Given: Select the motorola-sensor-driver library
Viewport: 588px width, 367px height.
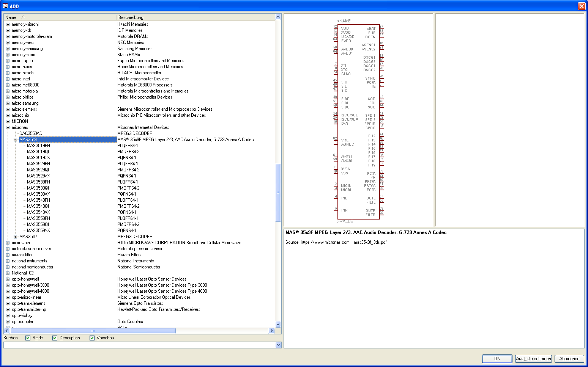Looking at the screenshot, I should click(31, 249).
